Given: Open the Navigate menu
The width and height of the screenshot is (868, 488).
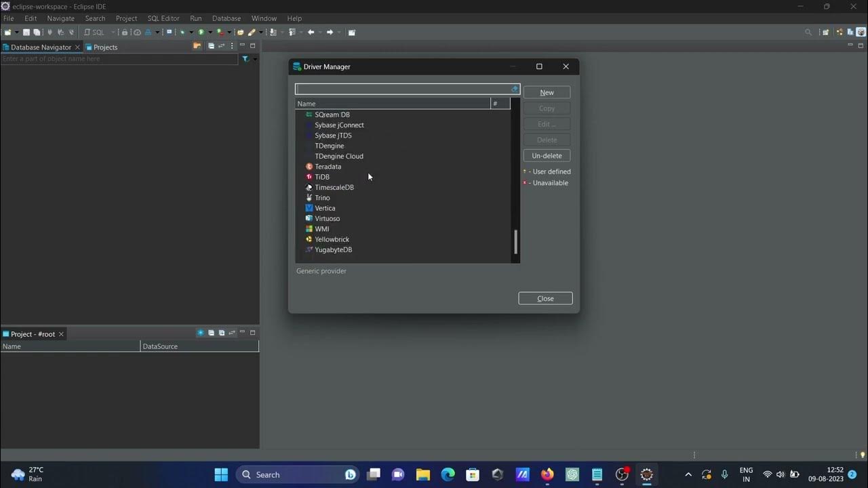Looking at the screenshot, I should pos(60,18).
